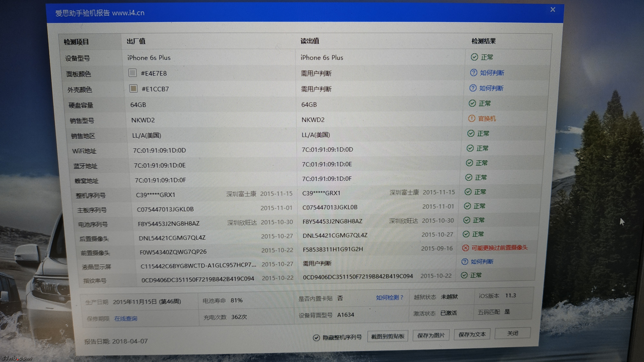
Task: Click 报告日期: 2018-04-07 text
Action: (116, 341)
